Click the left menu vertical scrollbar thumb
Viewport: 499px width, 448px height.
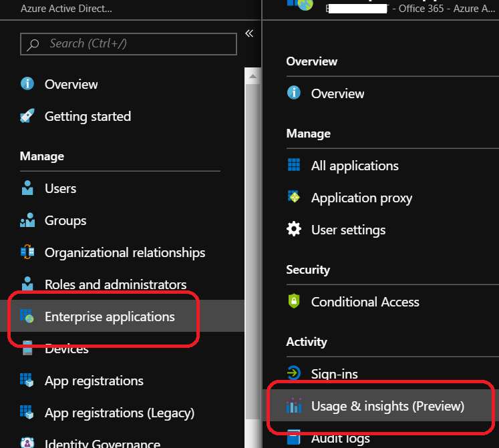tap(253, 252)
